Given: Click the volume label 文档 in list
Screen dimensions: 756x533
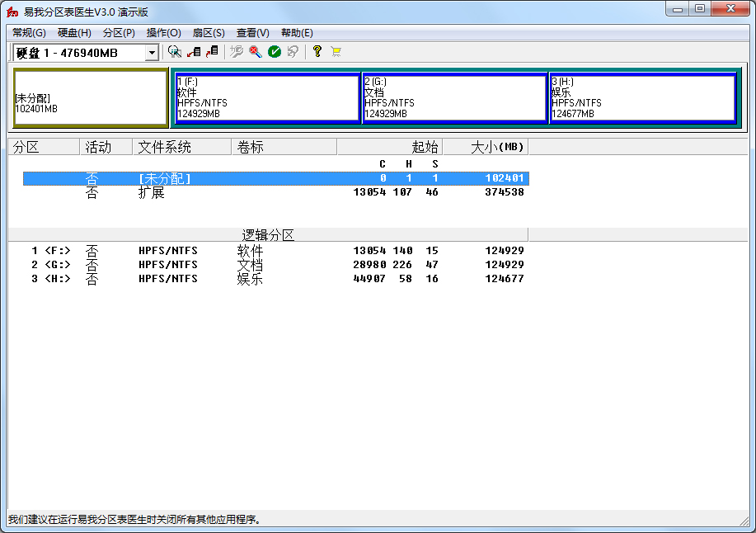Looking at the screenshot, I should pyautogui.click(x=250, y=265).
